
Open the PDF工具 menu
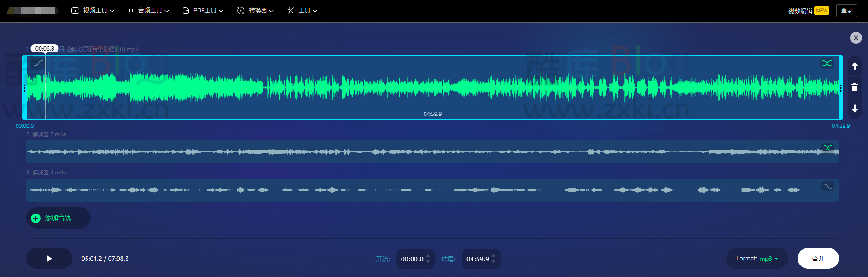203,11
